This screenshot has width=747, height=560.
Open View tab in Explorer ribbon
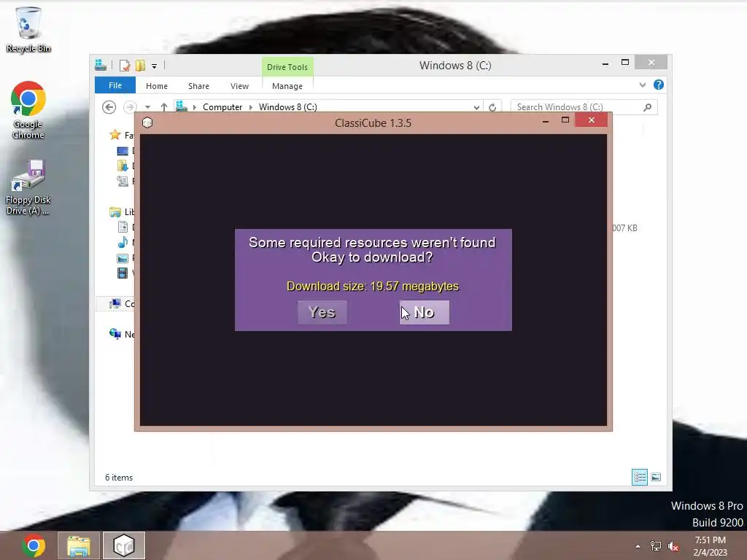(239, 86)
